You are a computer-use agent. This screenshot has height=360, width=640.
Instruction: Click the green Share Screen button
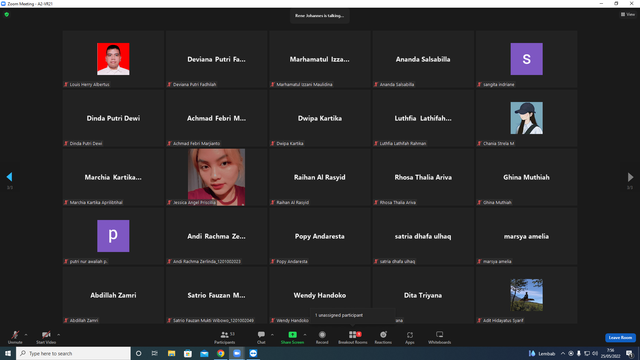292,337
